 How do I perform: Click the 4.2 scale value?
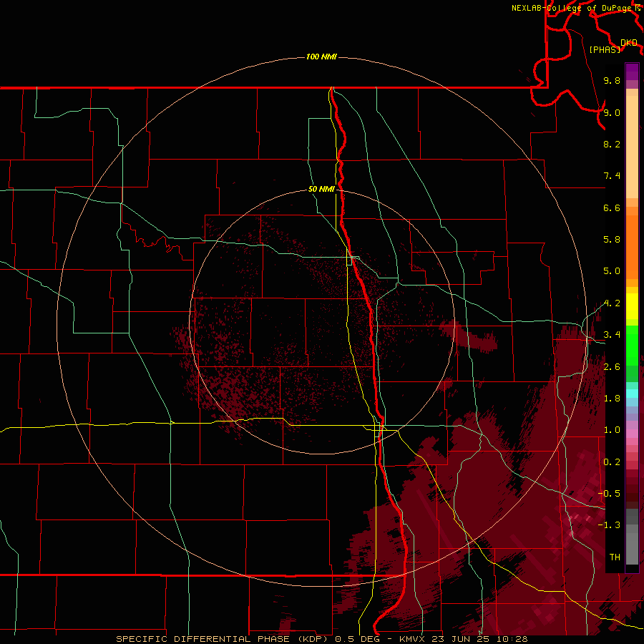[x=612, y=303]
